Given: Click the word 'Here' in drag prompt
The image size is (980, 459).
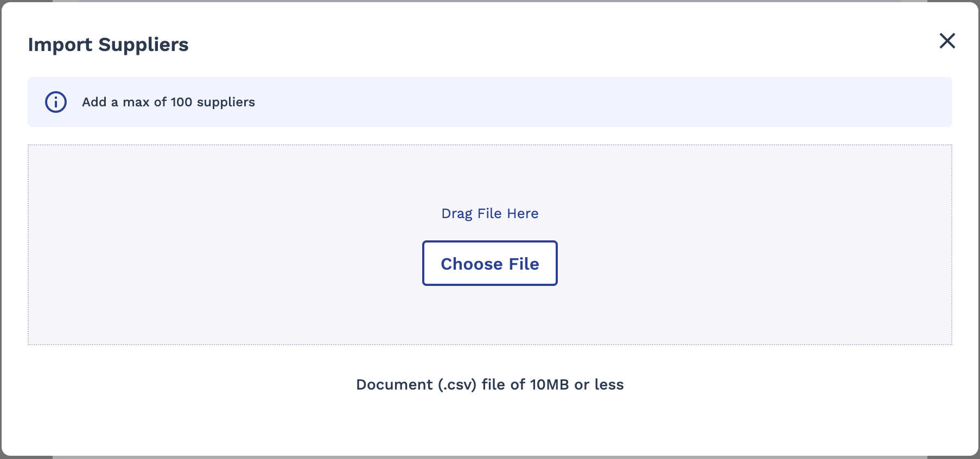Looking at the screenshot, I should 523,213.
